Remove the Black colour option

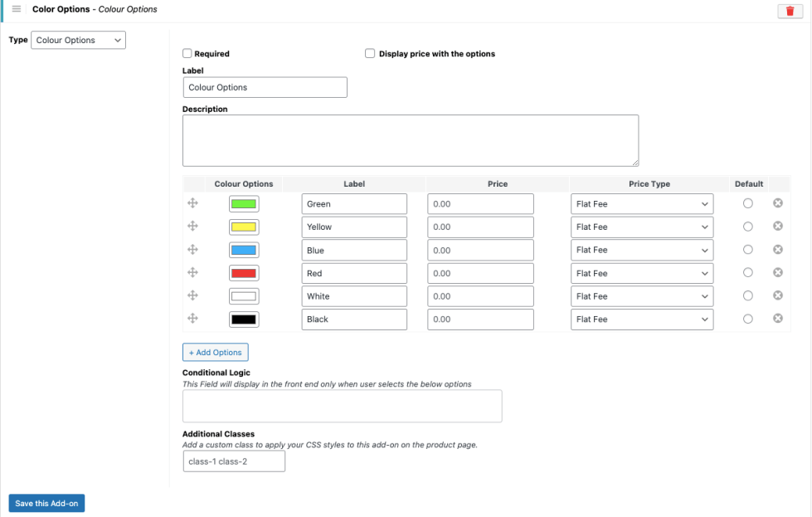click(778, 318)
